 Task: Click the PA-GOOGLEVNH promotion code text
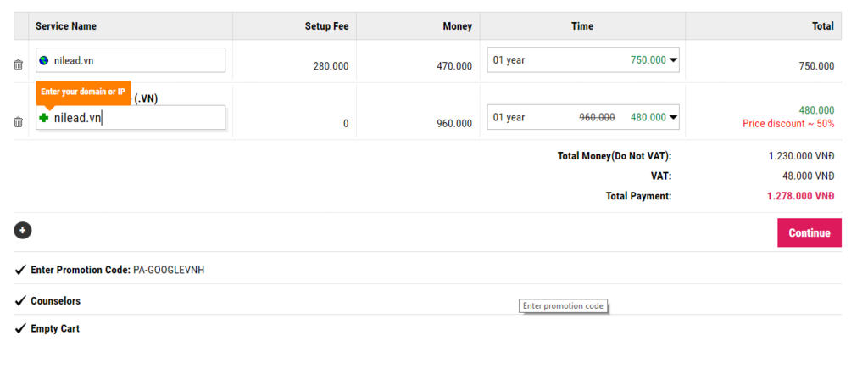click(x=169, y=271)
